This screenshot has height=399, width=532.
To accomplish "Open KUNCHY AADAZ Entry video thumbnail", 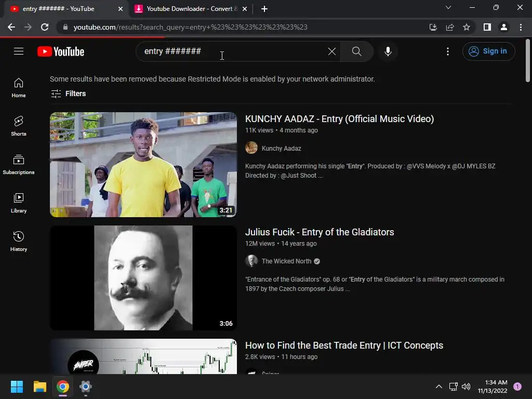I will pos(143,165).
